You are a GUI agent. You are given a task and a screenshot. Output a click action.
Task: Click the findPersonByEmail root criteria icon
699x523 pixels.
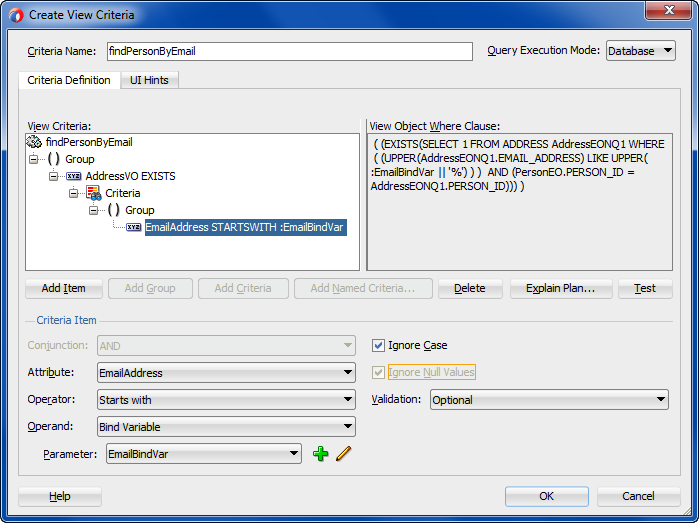coord(34,142)
